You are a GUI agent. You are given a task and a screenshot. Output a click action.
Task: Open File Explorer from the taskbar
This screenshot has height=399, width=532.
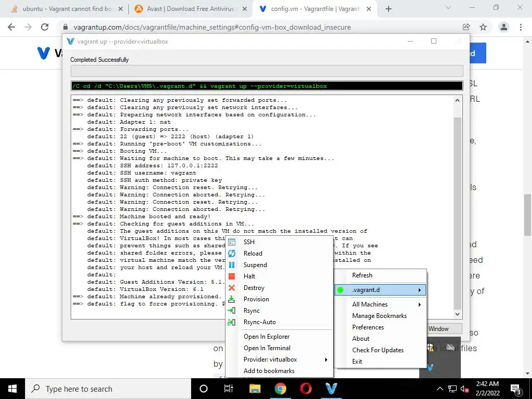point(255,389)
